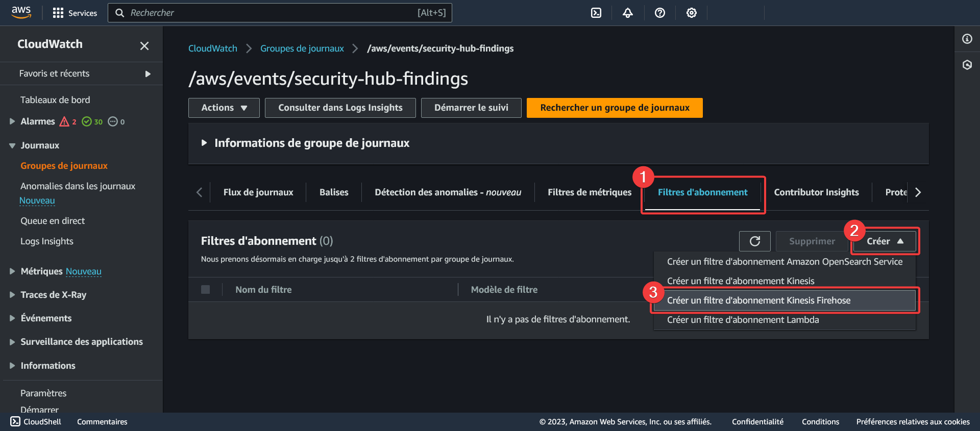
Task: Choose Créer un filtre d'abonnement Amazon OpenSearch Service
Action: tap(785, 262)
